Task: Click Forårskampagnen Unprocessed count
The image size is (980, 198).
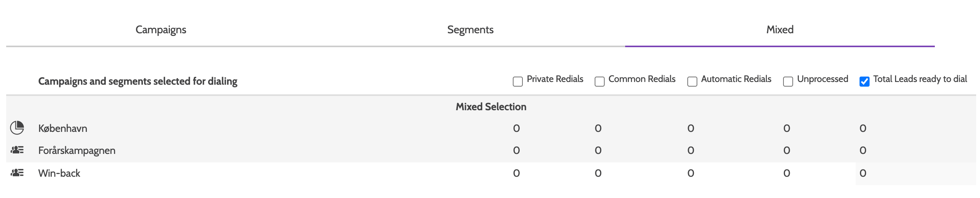Action: pyautogui.click(x=787, y=150)
